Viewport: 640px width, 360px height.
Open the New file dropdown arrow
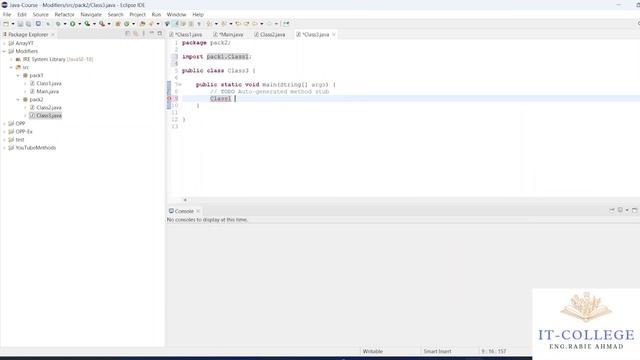[13, 24]
